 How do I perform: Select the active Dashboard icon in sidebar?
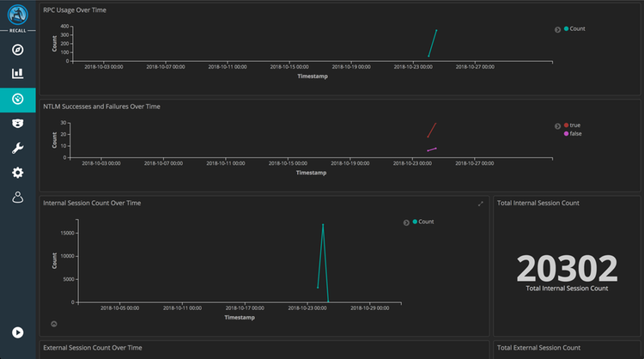pyautogui.click(x=17, y=100)
